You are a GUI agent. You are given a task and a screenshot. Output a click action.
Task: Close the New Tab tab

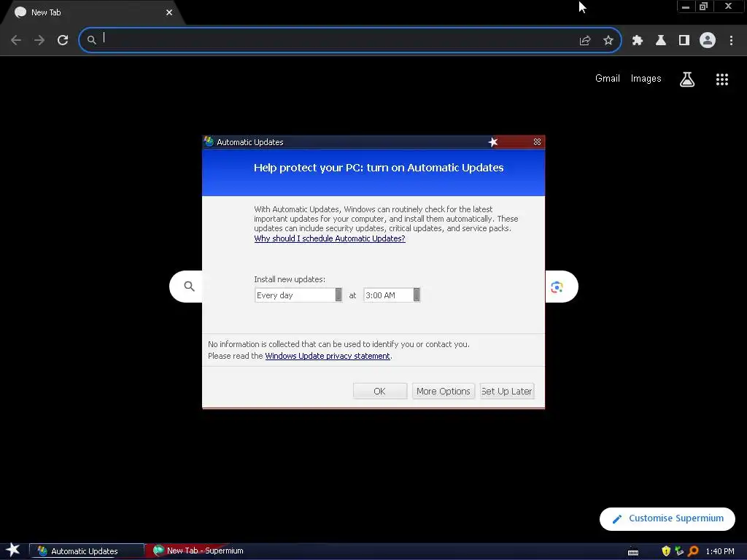coord(169,12)
